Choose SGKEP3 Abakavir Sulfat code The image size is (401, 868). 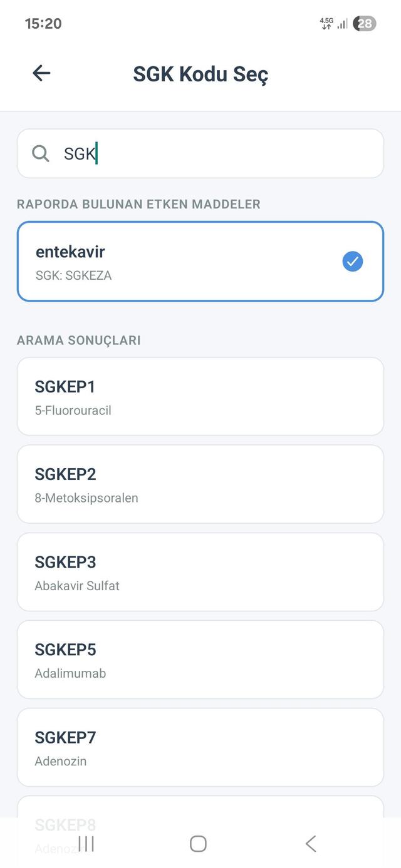[200, 571]
